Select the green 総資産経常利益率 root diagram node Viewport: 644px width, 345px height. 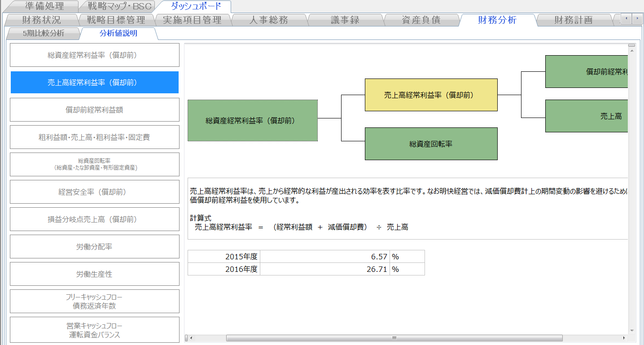coord(252,121)
